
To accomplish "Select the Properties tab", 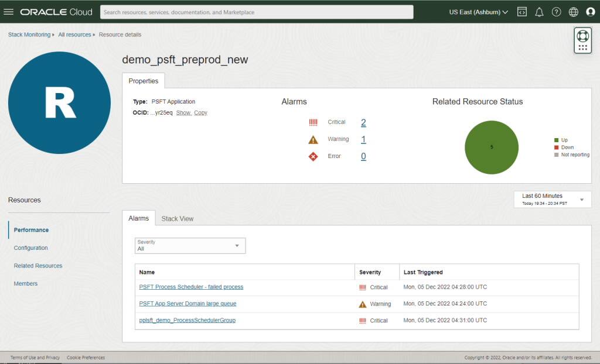I will pyautogui.click(x=144, y=81).
